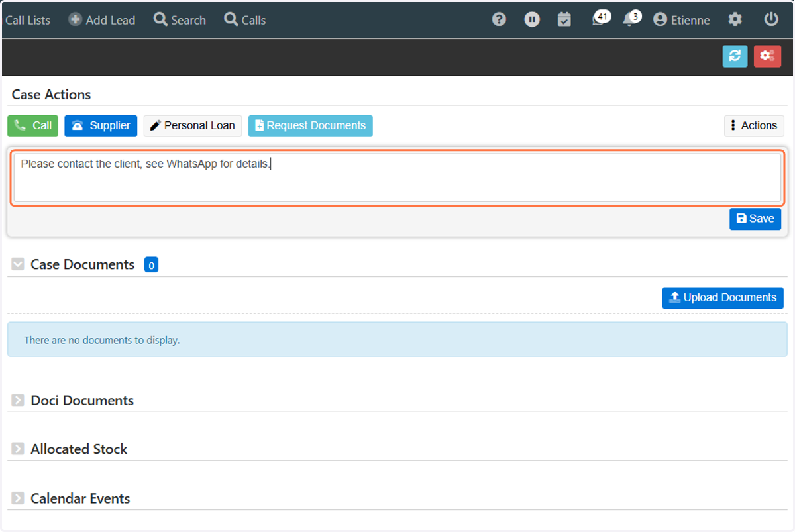Click into the case note text area
Viewport: 795px width, 532px height.
(397, 178)
